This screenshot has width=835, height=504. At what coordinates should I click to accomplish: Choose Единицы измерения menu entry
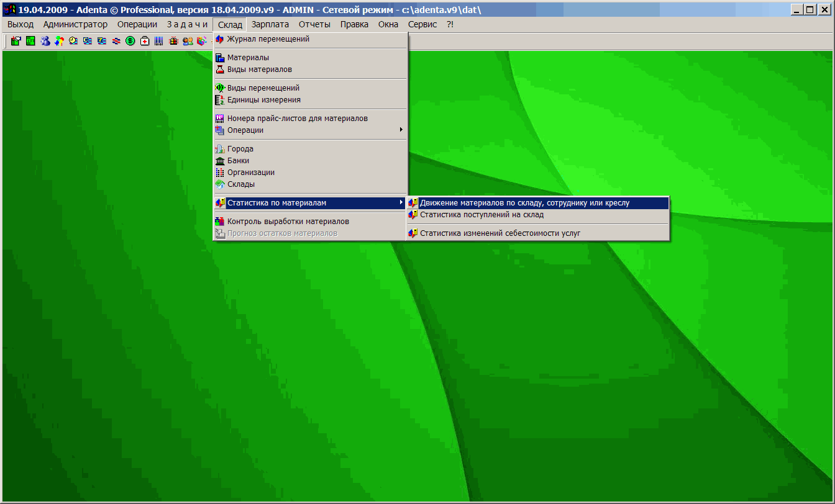263,100
